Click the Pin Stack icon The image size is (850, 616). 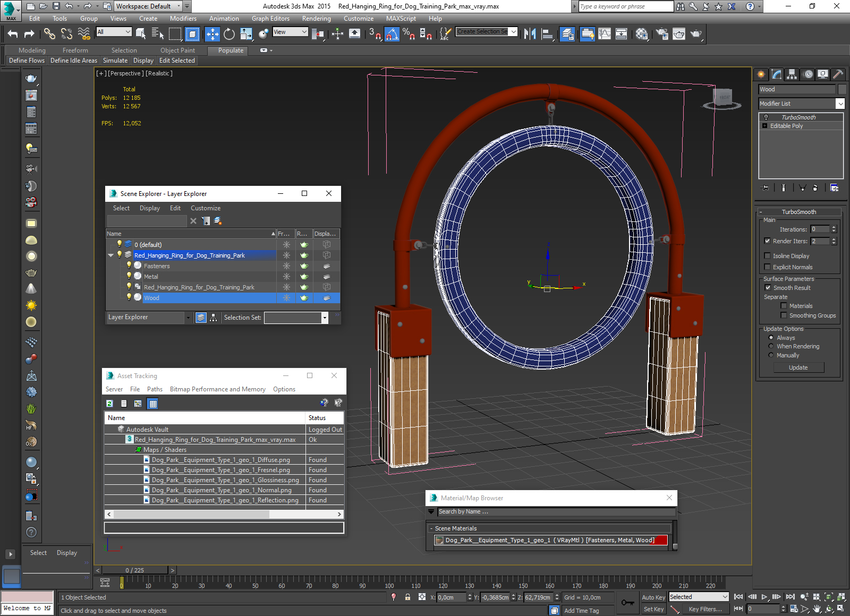[x=766, y=187]
